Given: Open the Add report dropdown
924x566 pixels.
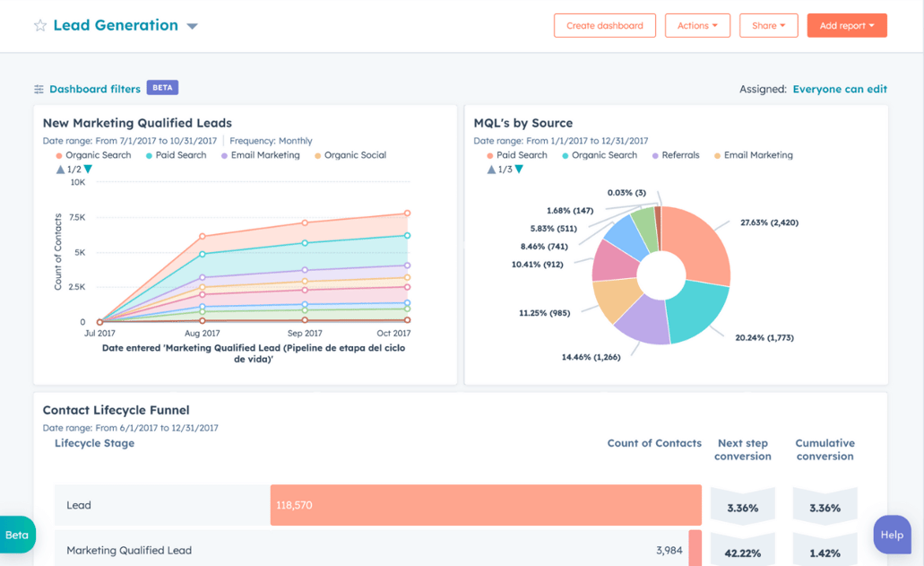Looking at the screenshot, I should pos(846,25).
